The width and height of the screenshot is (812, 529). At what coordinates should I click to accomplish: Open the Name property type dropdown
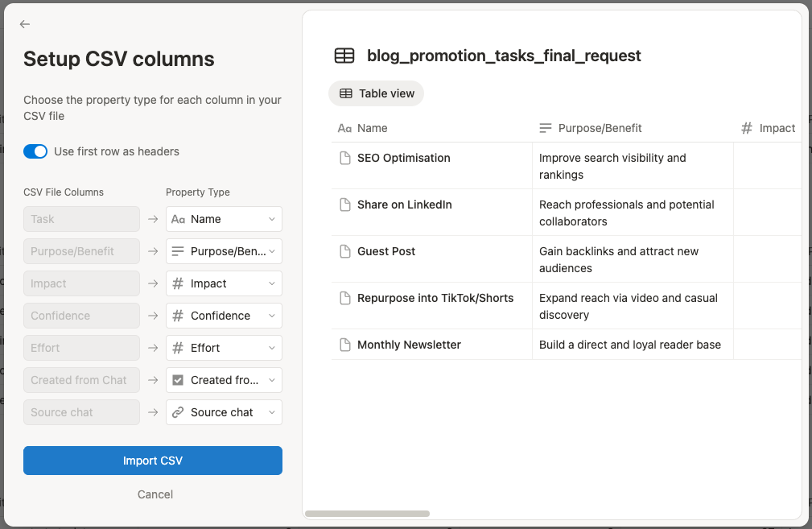click(x=224, y=219)
